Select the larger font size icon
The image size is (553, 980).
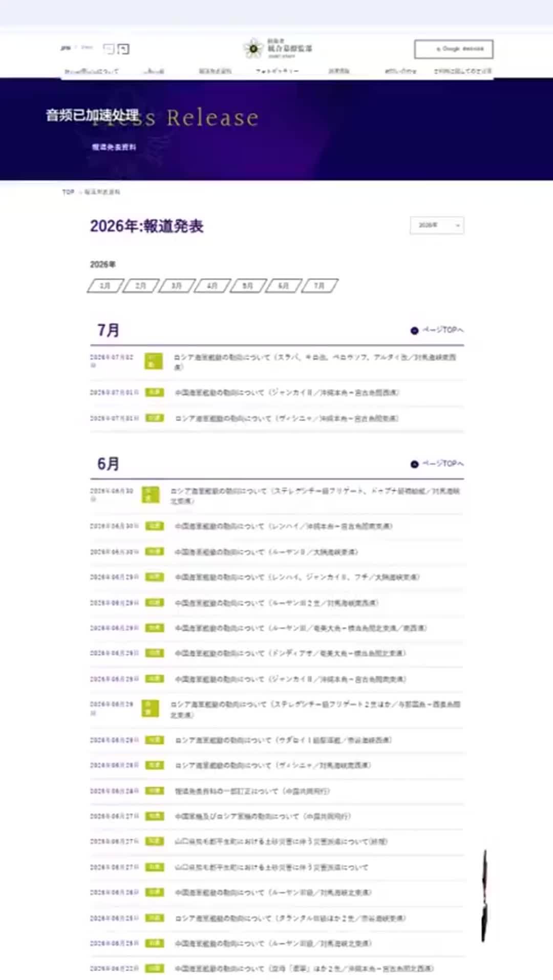coord(123,49)
